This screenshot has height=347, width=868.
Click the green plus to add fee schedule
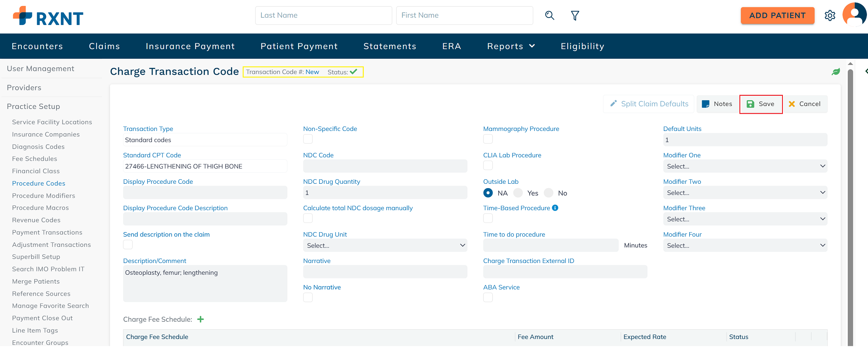click(x=200, y=319)
